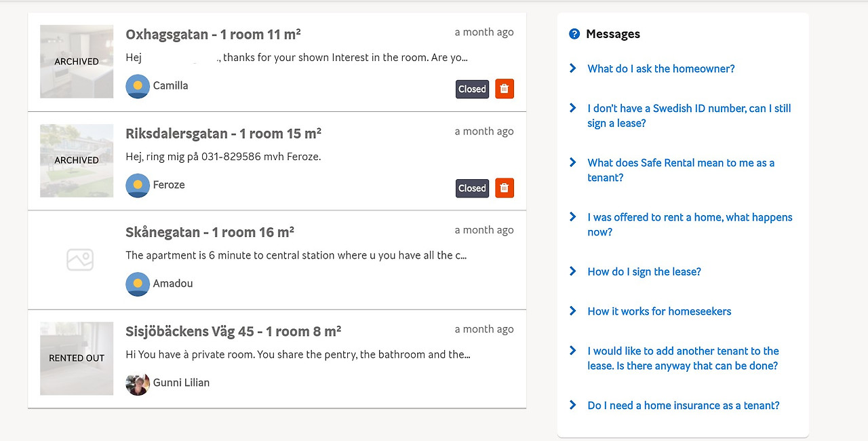This screenshot has height=441, width=868.
Task: Click the Skånegatan placeholder image icon
Action: point(80,259)
